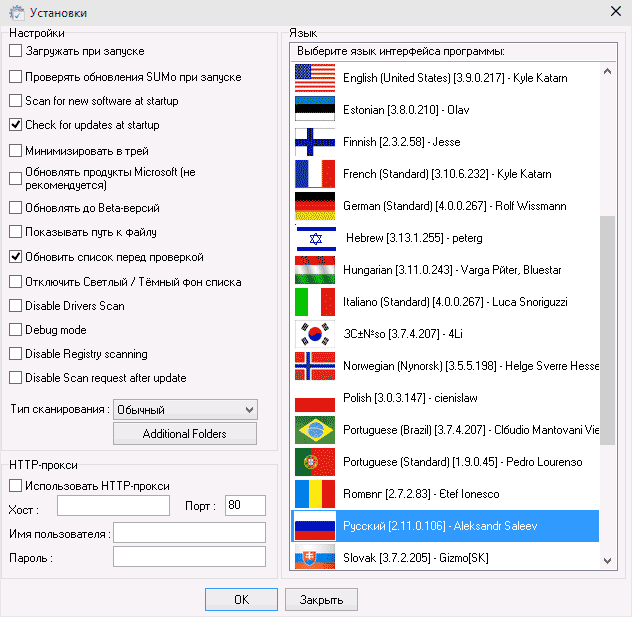Click the Portugal flag icon
Screen dimensions: 632x617
(x=315, y=462)
